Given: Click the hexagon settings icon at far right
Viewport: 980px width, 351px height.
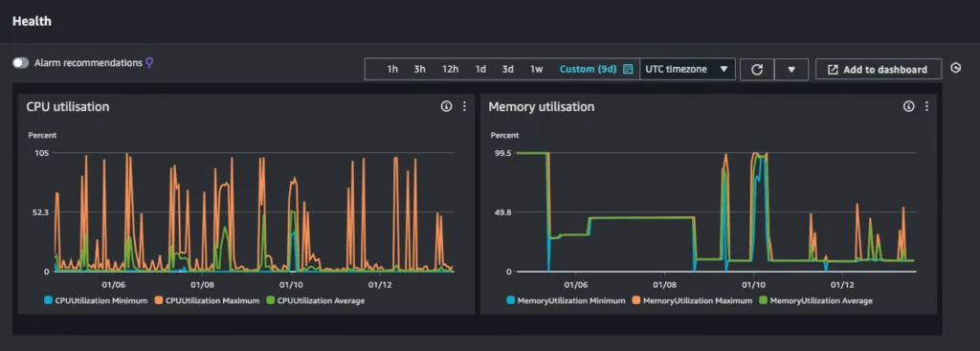Looking at the screenshot, I should click(956, 68).
